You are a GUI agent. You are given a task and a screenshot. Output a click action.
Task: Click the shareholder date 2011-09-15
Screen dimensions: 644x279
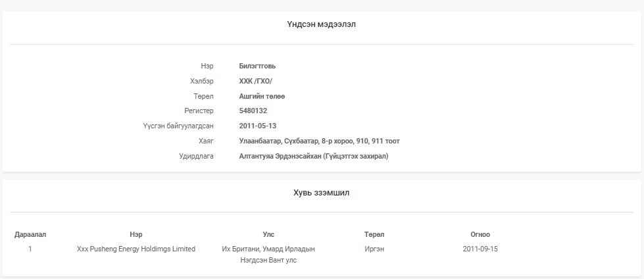click(x=480, y=249)
